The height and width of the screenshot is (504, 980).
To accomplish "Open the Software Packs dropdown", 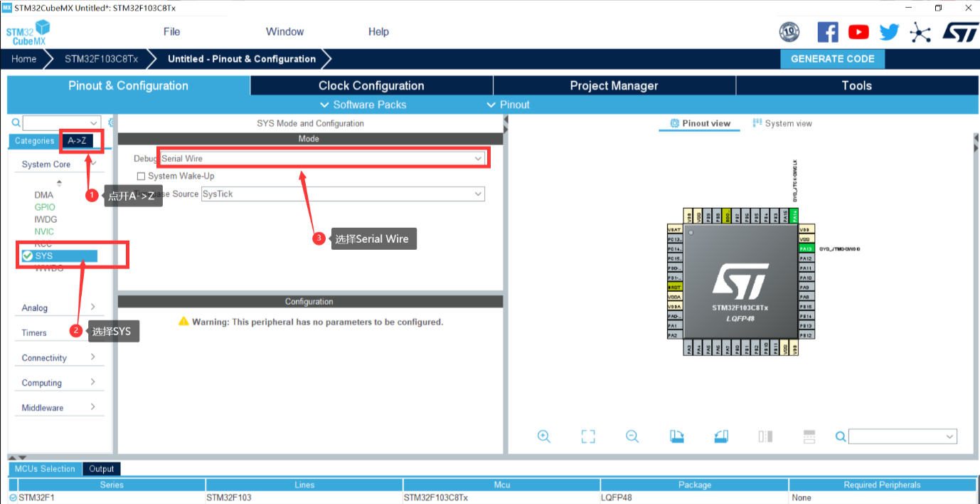I will [363, 105].
